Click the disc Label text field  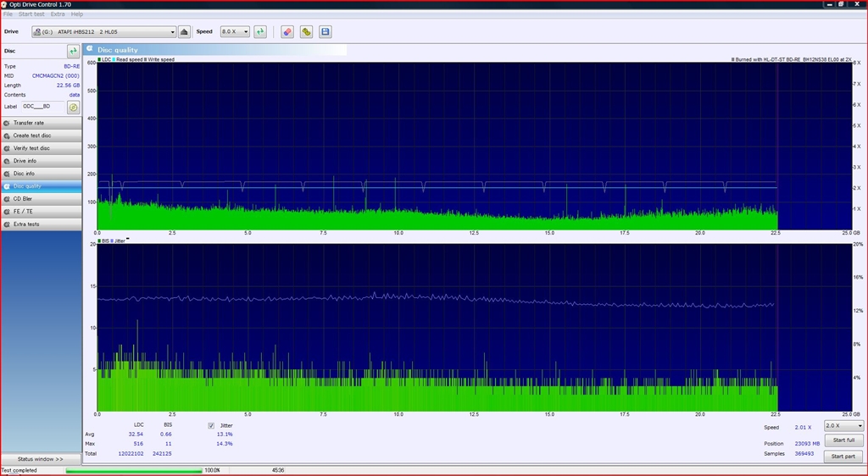(42, 107)
